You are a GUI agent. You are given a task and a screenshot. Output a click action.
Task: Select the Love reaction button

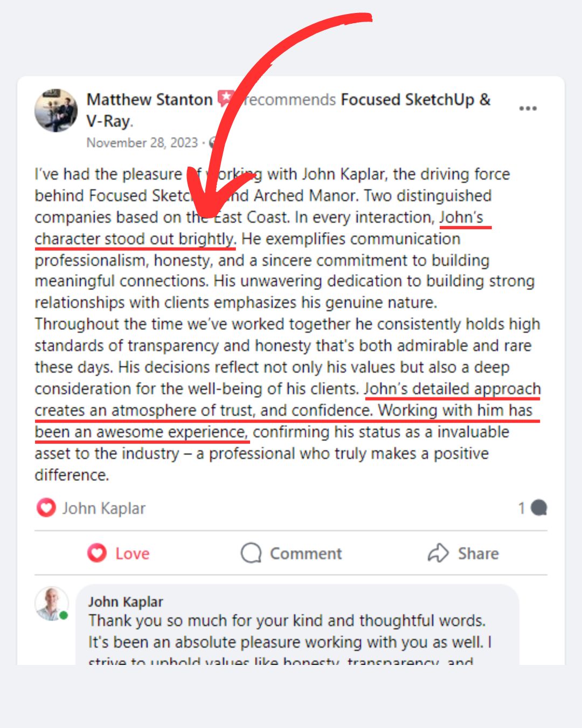(119, 553)
